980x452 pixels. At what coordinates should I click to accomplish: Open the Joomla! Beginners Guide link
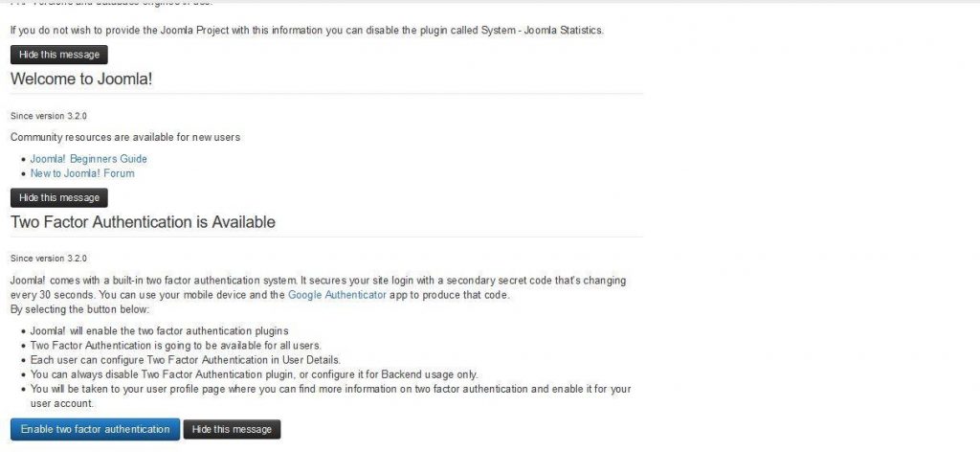point(89,159)
